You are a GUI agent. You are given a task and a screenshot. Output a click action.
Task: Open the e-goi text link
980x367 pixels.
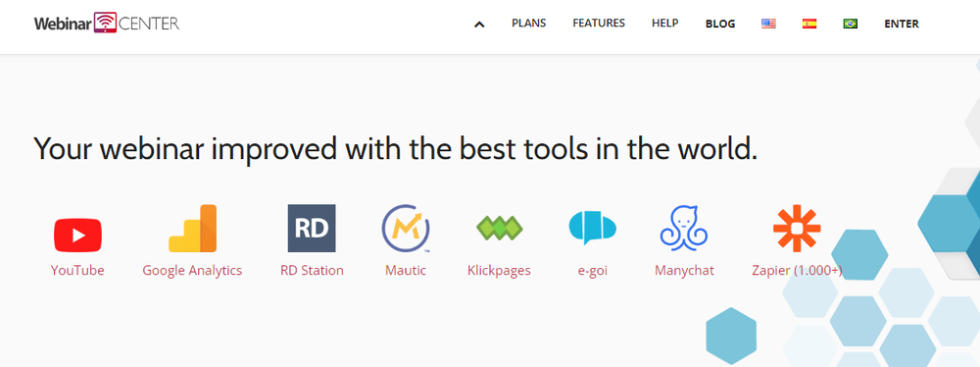click(593, 271)
